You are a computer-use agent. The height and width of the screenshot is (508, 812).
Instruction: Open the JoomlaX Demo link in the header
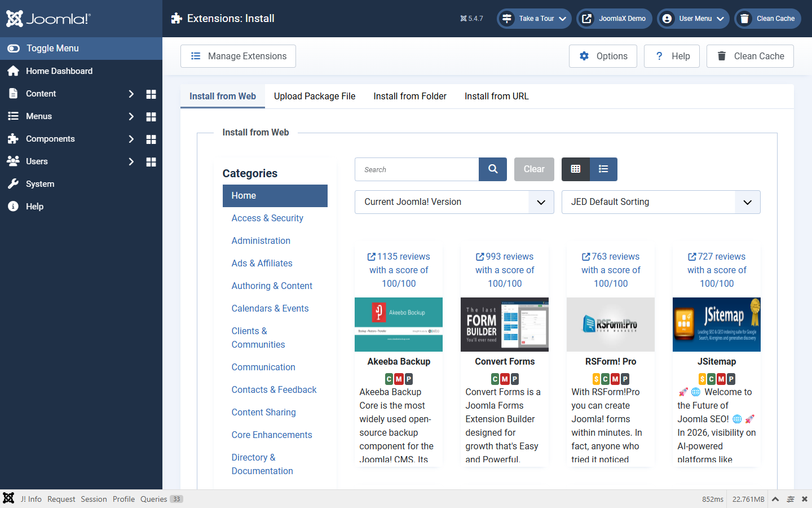[x=614, y=19]
